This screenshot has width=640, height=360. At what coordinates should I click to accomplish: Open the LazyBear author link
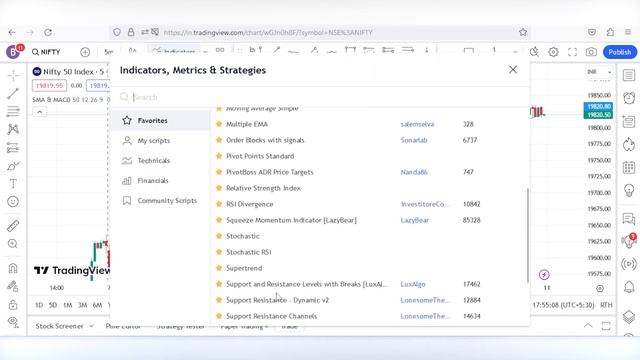(x=415, y=220)
